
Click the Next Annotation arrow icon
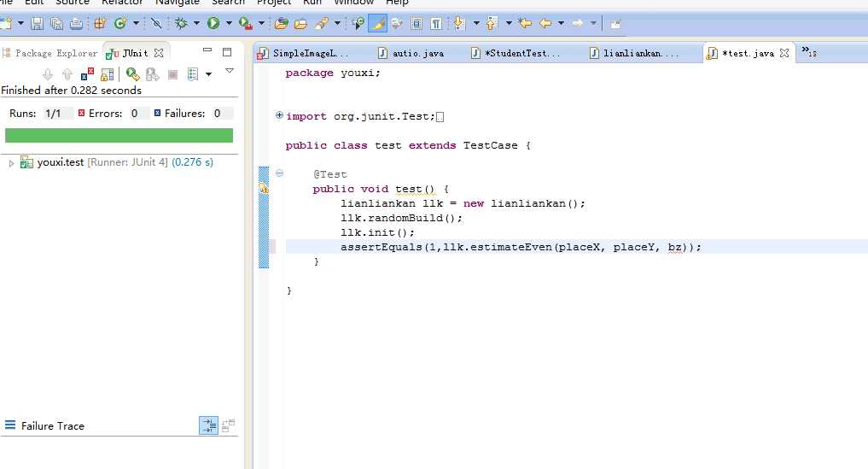point(459,23)
